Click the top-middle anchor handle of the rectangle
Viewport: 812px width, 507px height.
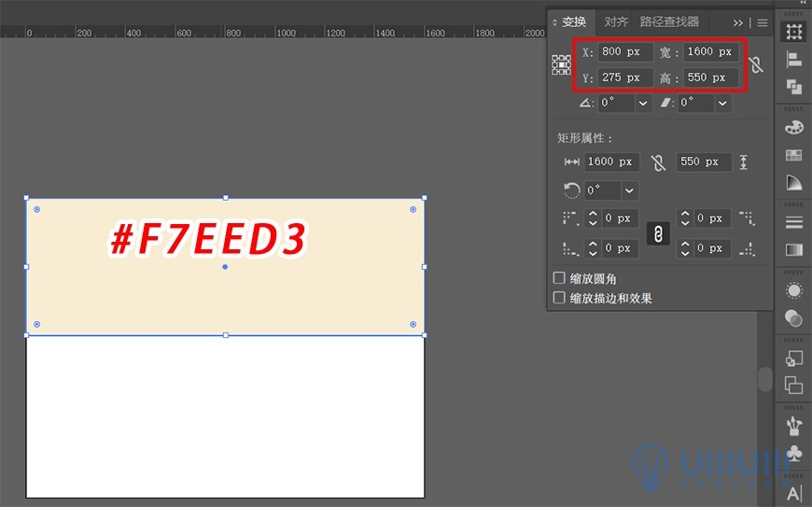pyautogui.click(x=225, y=198)
